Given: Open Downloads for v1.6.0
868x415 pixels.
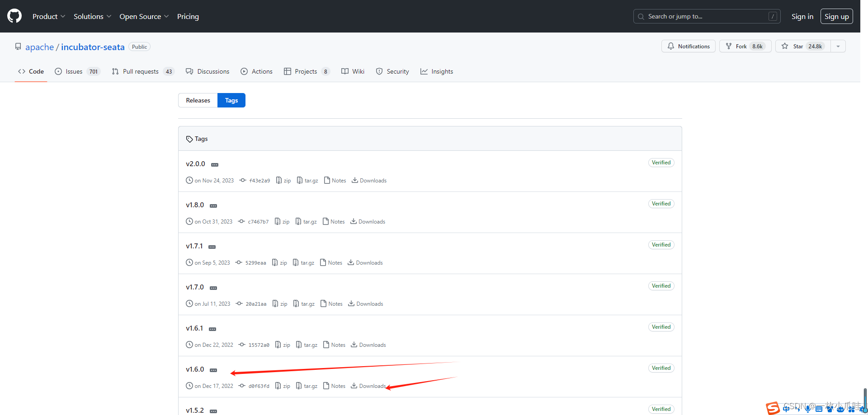Looking at the screenshot, I should tap(368, 386).
